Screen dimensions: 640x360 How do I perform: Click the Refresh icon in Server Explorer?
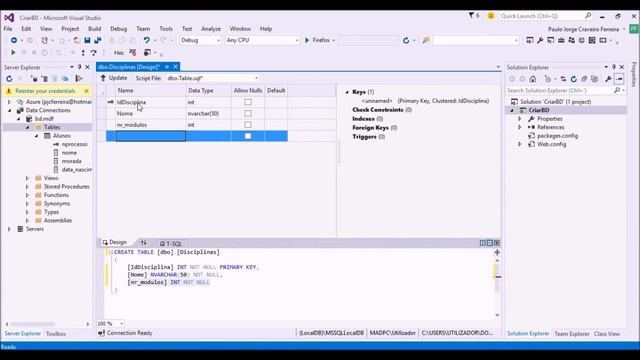pyautogui.click(x=9, y=78)
